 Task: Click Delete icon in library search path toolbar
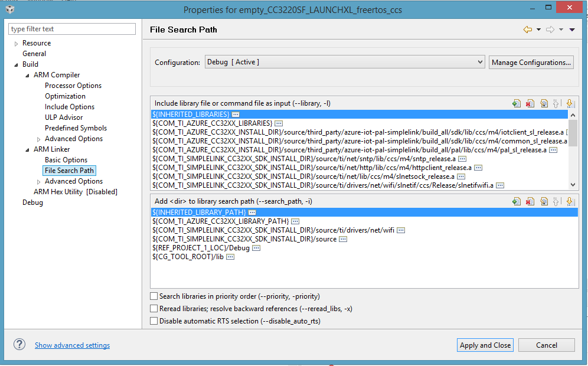click(530, 201)
